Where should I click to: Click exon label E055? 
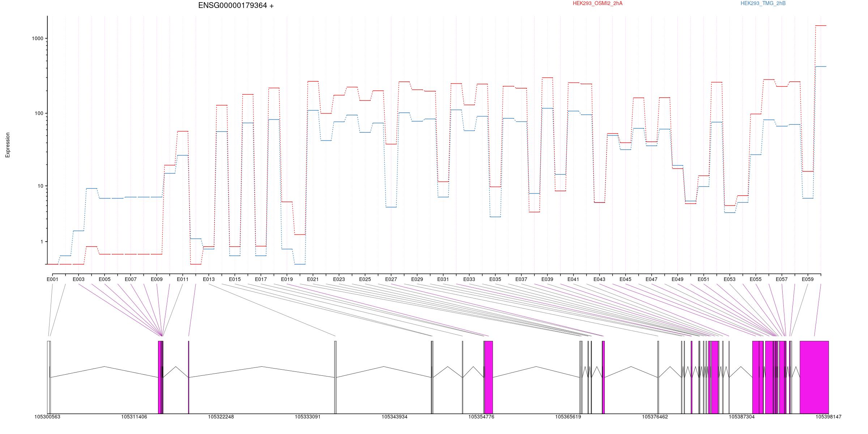pyautogui.click(x=756, y=279)
